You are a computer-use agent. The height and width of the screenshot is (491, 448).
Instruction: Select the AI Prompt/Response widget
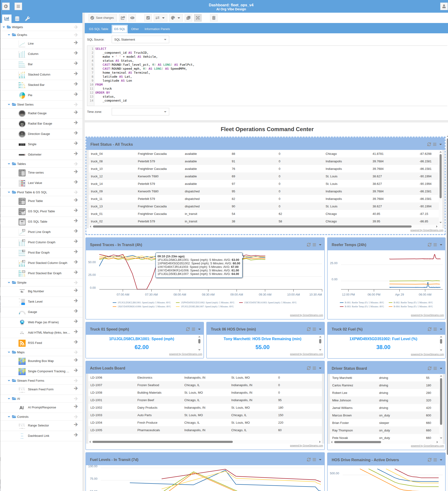(x=41, y=407)
